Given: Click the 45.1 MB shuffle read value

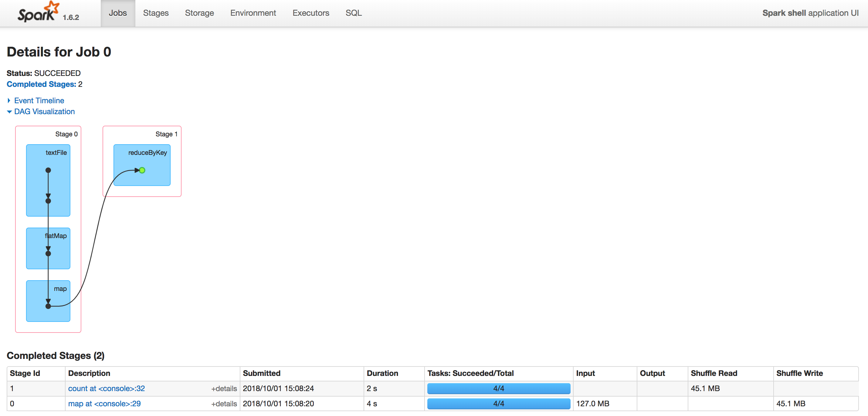Looking at the screenshot, I should (705, 388).
